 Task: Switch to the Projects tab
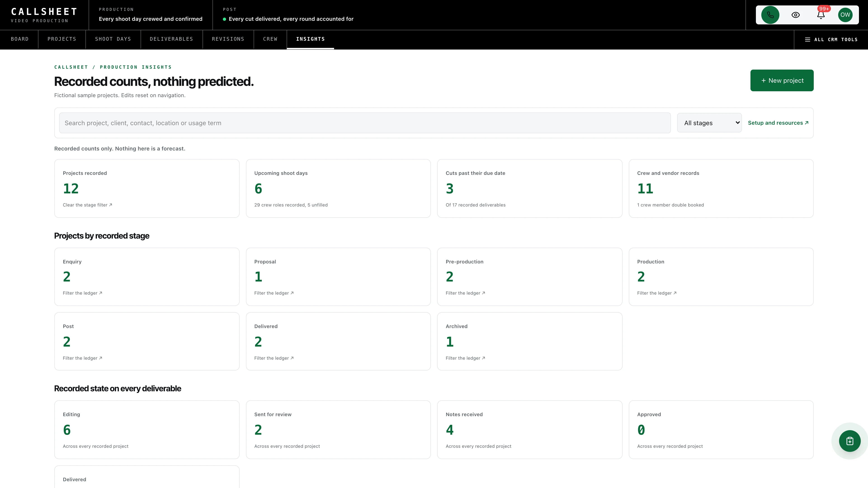(62, 39)
